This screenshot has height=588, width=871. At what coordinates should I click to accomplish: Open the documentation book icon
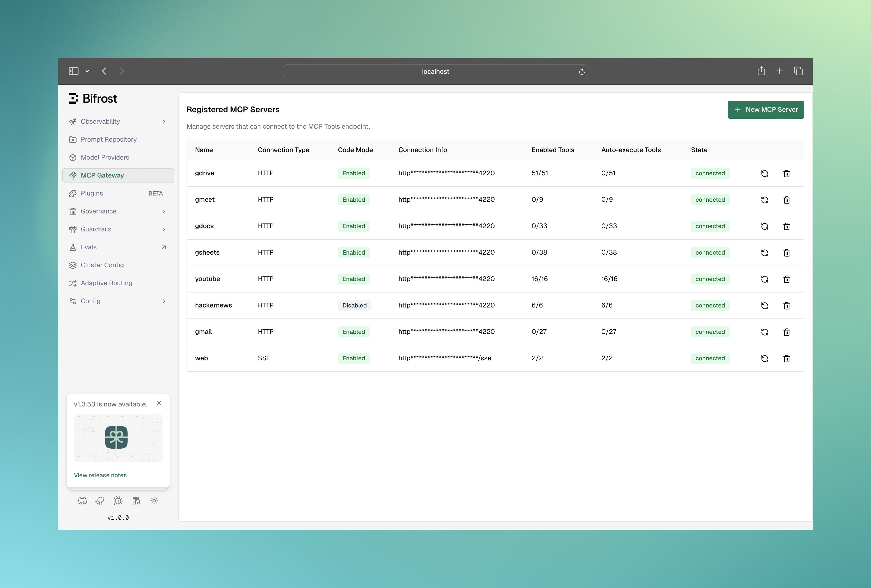tap(136, 501)
